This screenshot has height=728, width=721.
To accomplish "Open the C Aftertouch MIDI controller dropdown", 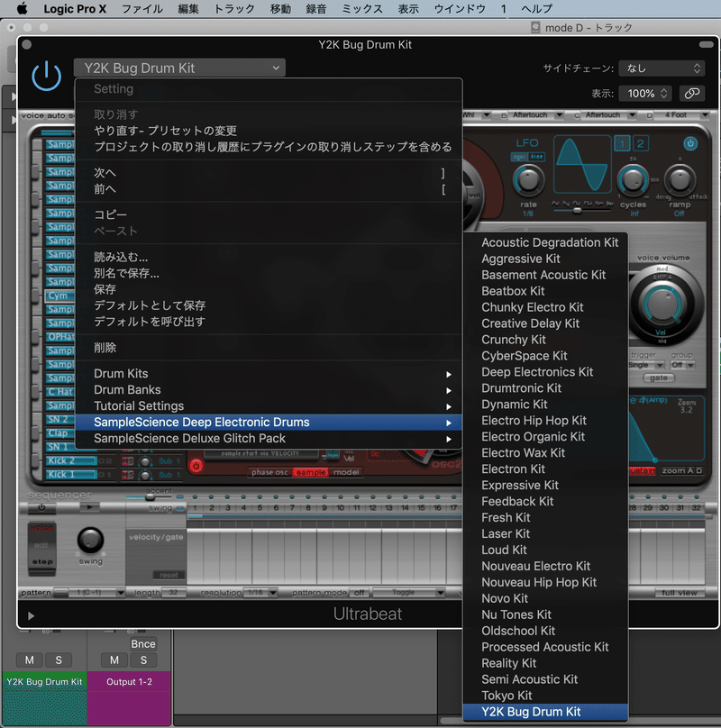I will click(x=609, y=114).
